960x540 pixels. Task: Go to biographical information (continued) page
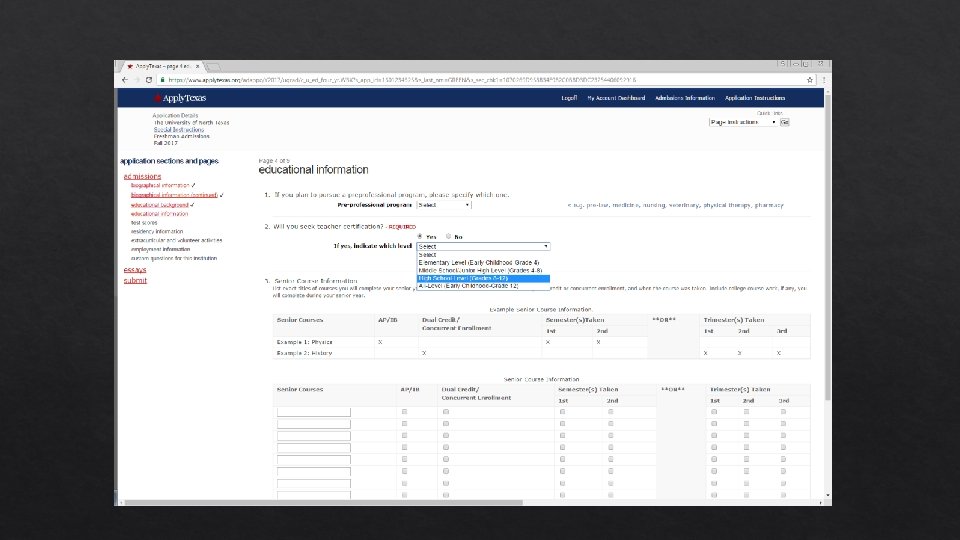click(174, 195)
